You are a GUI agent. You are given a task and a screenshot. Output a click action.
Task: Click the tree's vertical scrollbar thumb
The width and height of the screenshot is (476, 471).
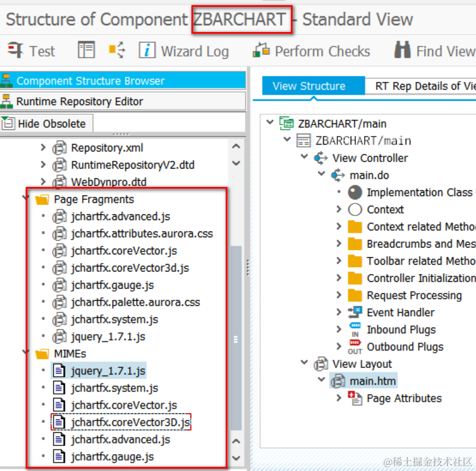(236, 338)
